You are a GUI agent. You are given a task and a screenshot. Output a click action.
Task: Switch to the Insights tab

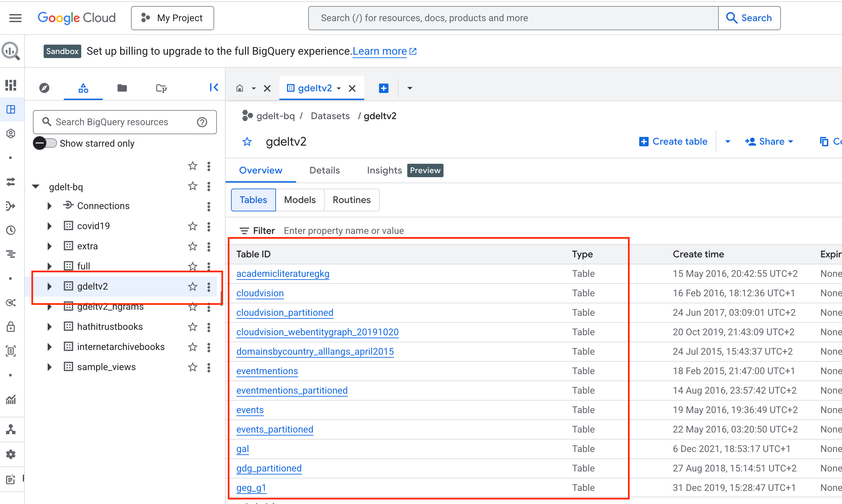(384, 170)
